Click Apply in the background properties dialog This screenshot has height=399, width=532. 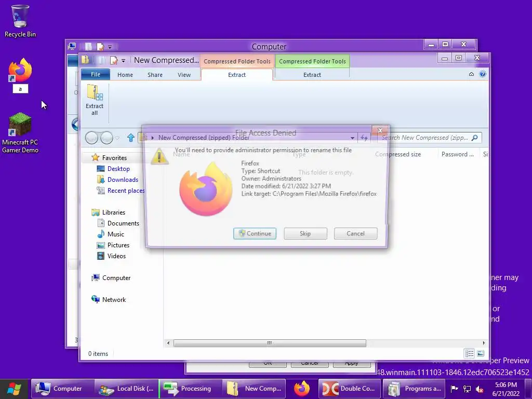pyautogui.click(x=352, y=364)
